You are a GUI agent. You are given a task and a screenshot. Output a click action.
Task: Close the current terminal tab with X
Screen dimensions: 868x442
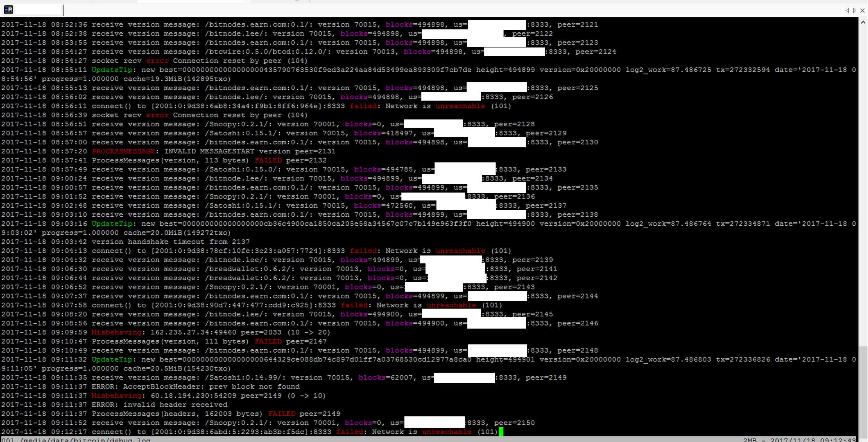point(862,11)
